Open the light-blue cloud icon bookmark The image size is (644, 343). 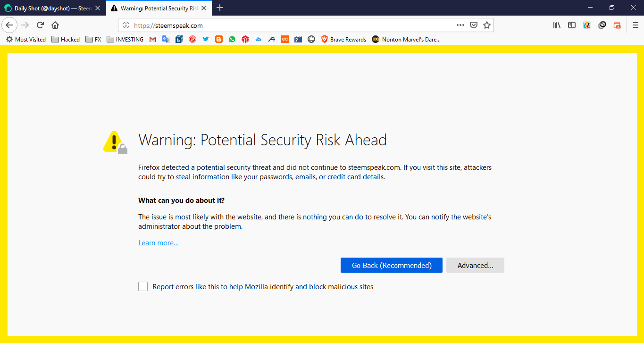pyautogui.click(x=259, y=40)
